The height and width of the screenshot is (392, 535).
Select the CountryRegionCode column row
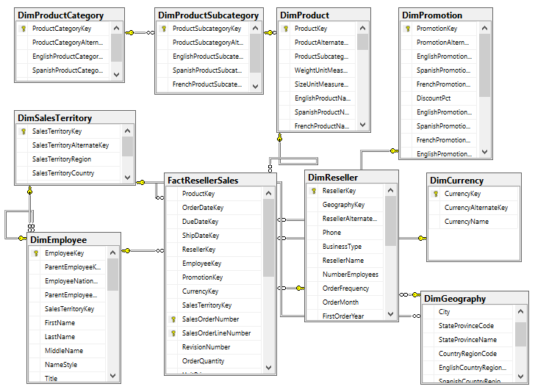468,354
